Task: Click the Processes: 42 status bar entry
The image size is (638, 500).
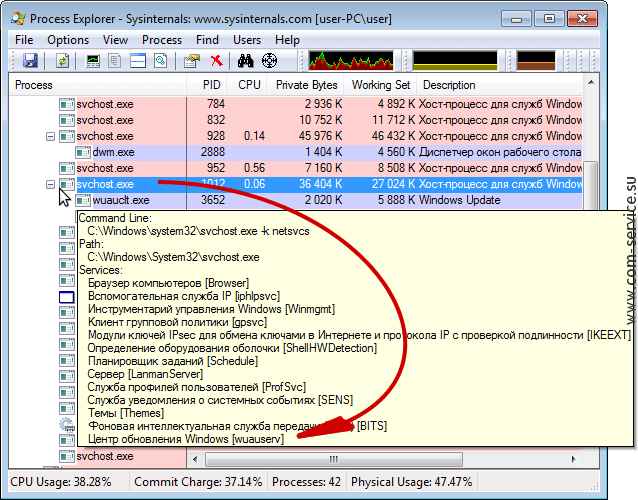Action: pos(306,482)
